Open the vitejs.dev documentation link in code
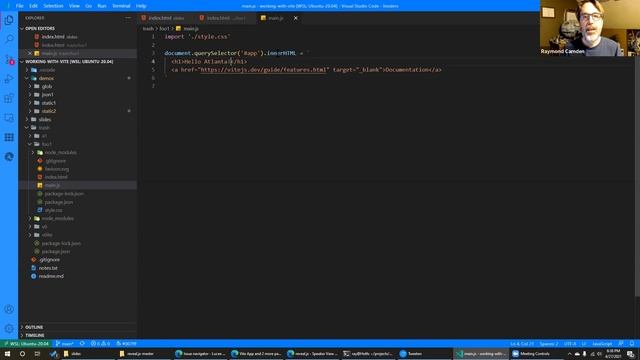The width and height of the screenshot is (640, 360). 264,70
